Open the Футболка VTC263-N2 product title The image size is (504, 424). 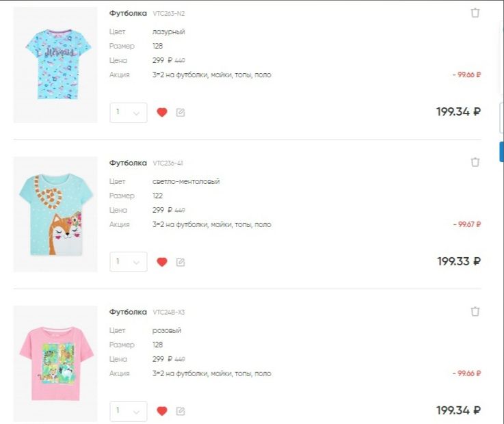pyautogui.click(x=128, y=13)
